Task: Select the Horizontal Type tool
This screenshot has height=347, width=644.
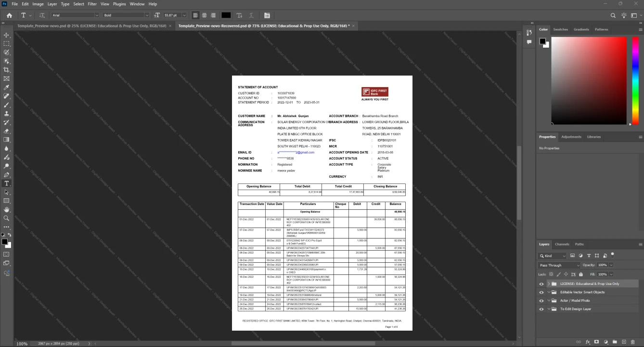Action: coord(7,183)
